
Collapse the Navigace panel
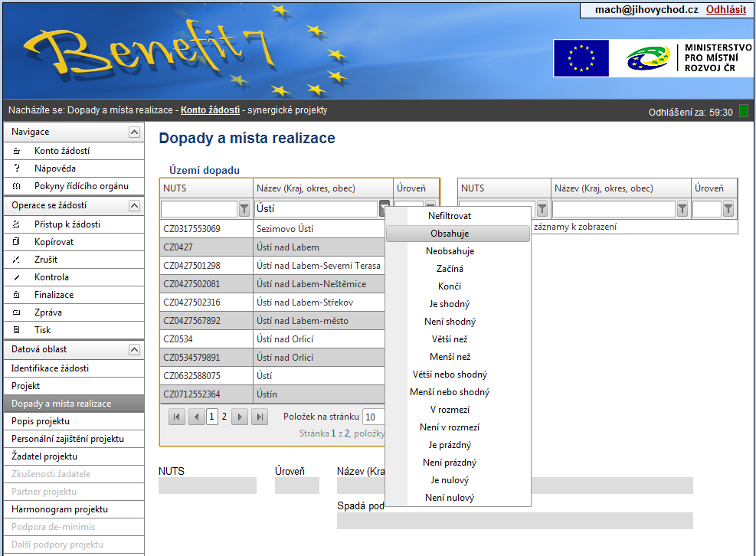[135, 132]
